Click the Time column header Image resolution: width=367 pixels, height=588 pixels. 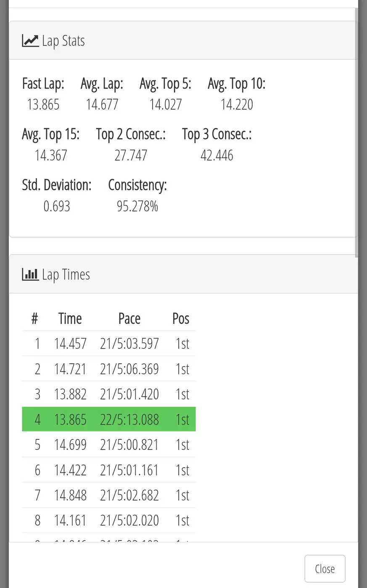coord(70,318)
